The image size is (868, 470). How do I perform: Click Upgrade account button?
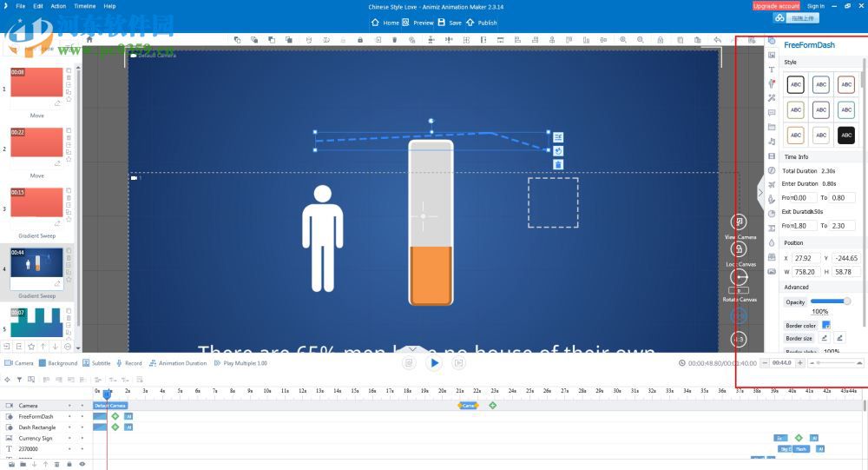click(x=776, y=6)
